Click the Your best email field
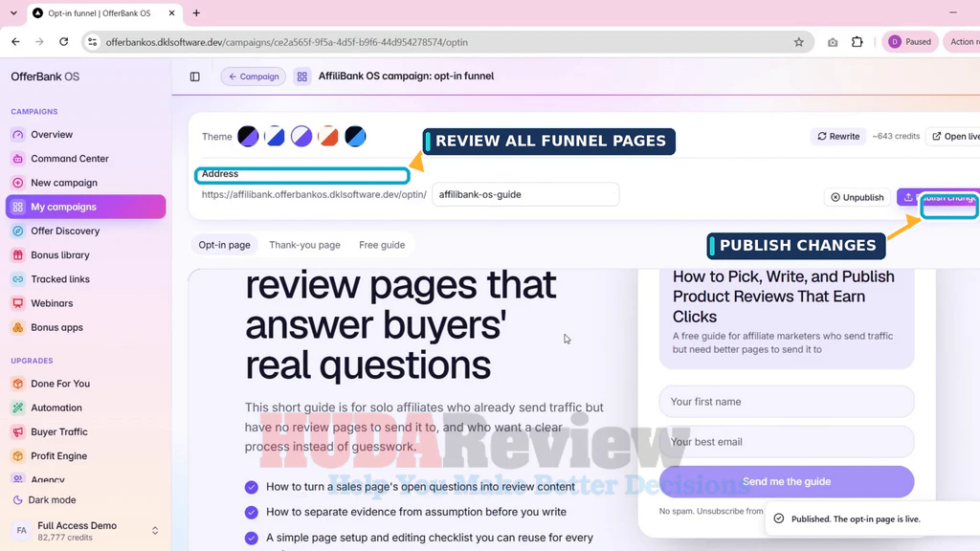The height and width of the screenshot is (551, 980). (x=787, y=442)
